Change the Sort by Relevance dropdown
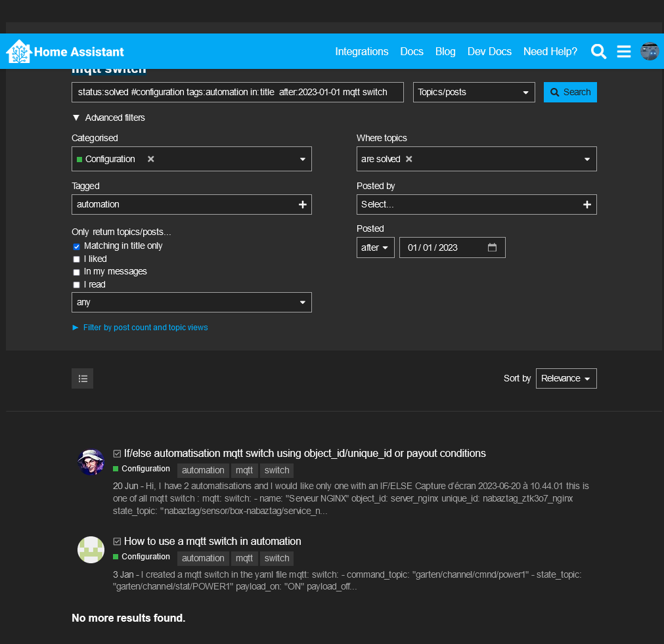This screenshot has width=664, height=644. [x=566, y=378]
